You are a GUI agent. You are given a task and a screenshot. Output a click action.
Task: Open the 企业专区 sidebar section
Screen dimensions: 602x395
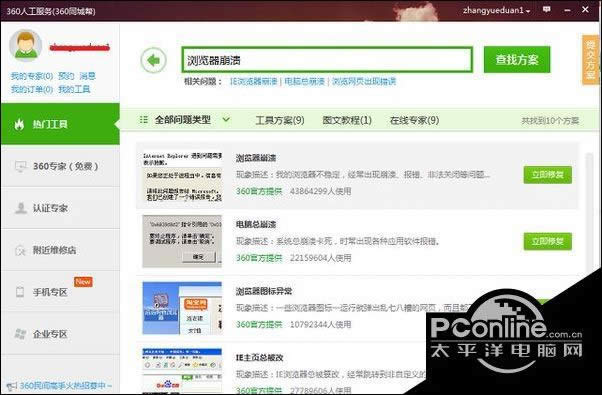pos(60,334)
